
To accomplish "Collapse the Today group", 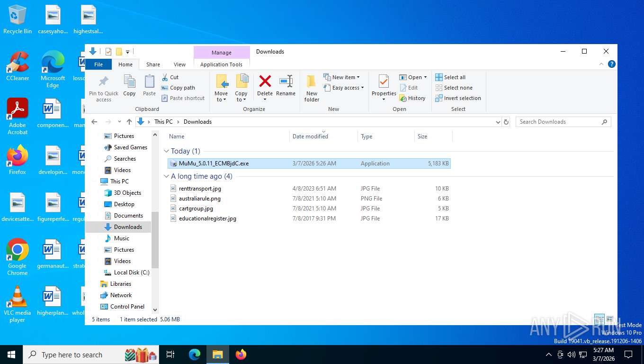I will pos(166,151).
